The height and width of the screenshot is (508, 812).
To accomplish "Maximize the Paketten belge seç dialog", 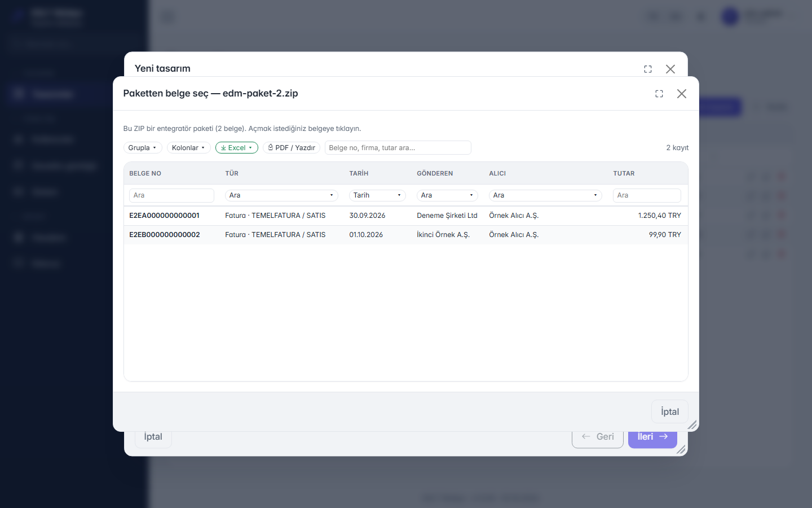I will tap(659, 94).
